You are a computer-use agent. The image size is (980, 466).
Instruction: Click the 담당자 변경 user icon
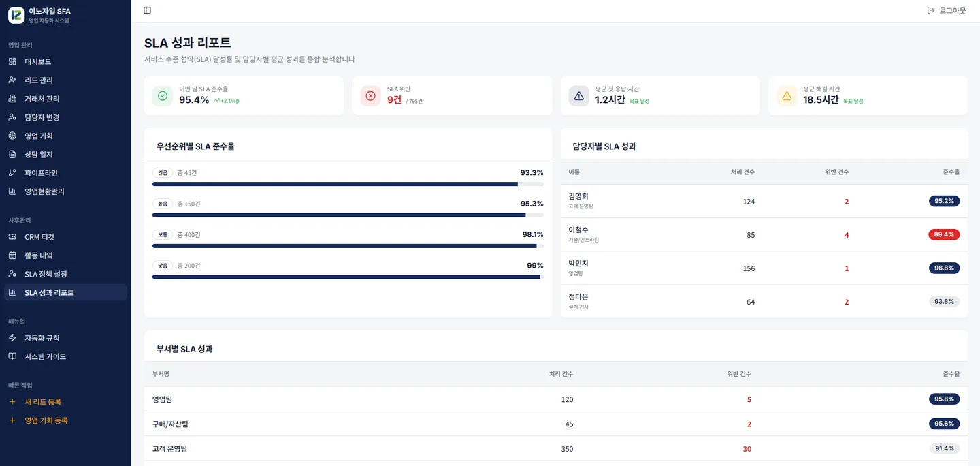point(12,117)
